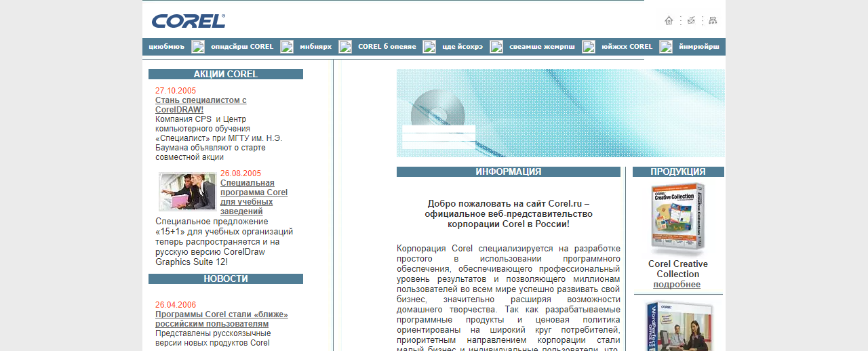Click the photo of two people at a laptop
The width and height of the screenshot is (868, 351).
pos(188,192)
